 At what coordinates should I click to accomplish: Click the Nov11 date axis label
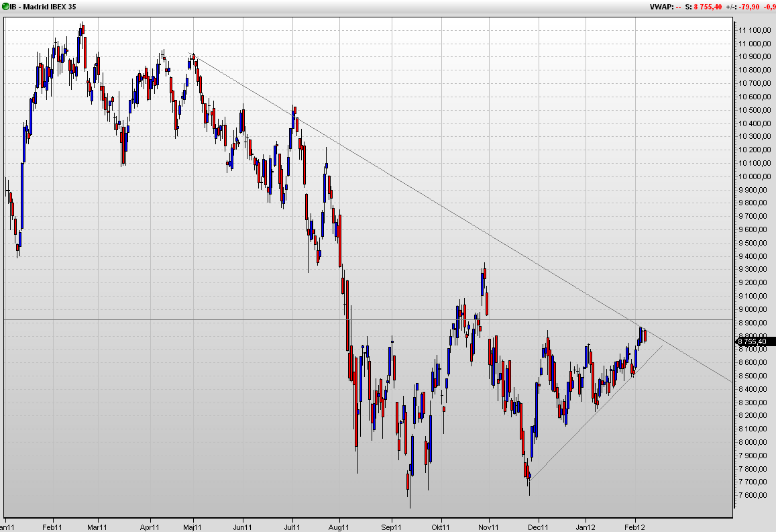tap(488, 527)
